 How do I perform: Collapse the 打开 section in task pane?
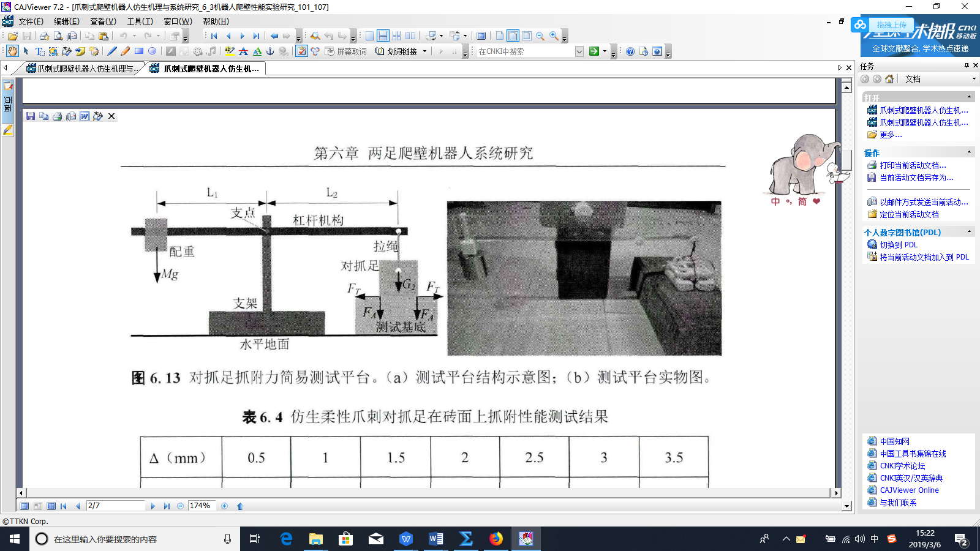coord(969,97)
